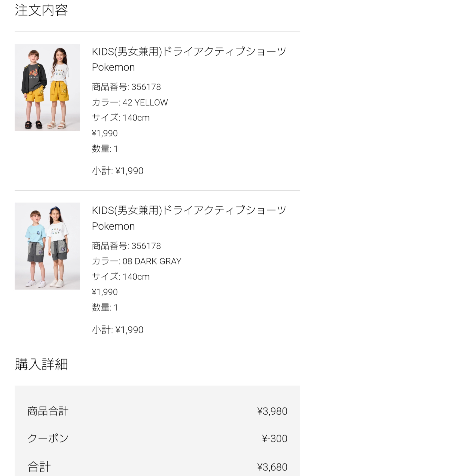The width and height of the screenshot is (476, 476).
Task: Click the ¥3,680 total amount
Action: coord(272,467)
